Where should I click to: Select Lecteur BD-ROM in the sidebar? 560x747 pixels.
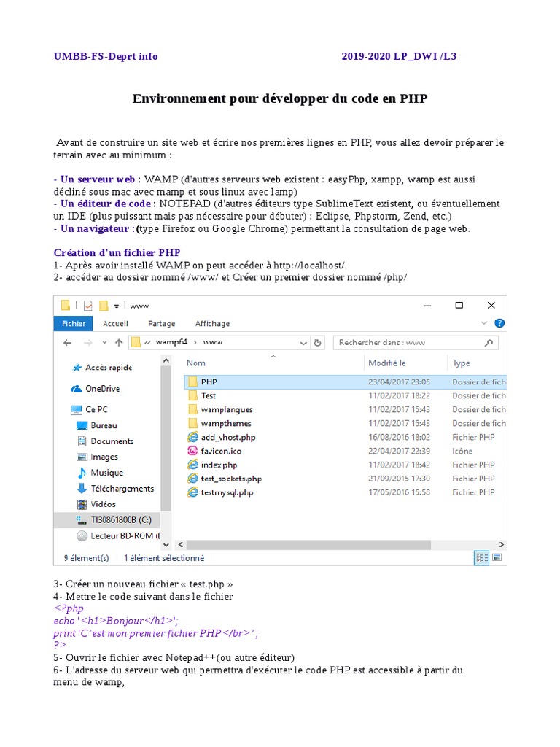point(125,536)
